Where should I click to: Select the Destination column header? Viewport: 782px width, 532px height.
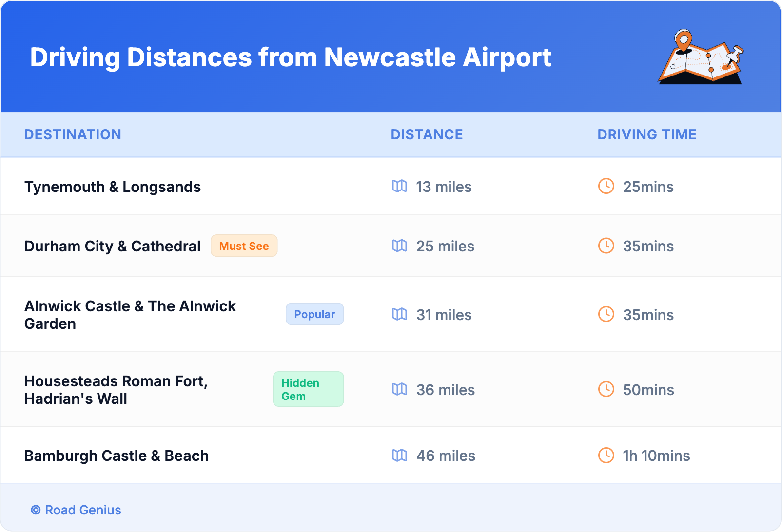(73, 134)
